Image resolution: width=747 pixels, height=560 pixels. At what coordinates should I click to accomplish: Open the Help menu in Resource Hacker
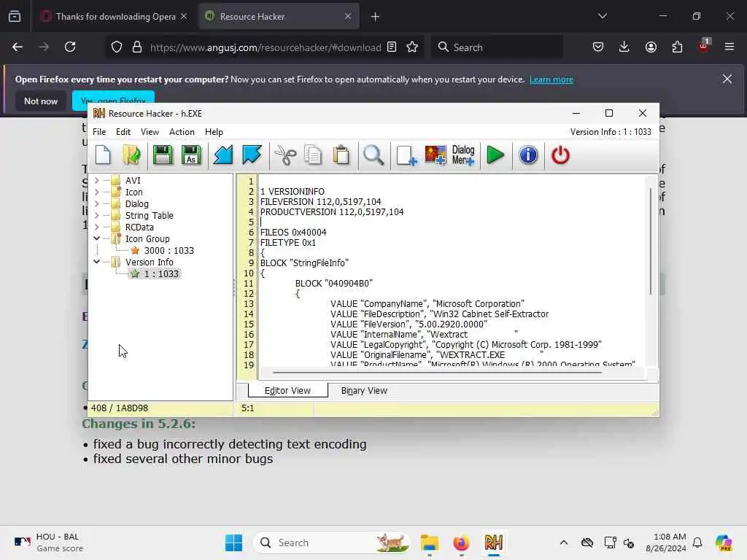[214, 132]
